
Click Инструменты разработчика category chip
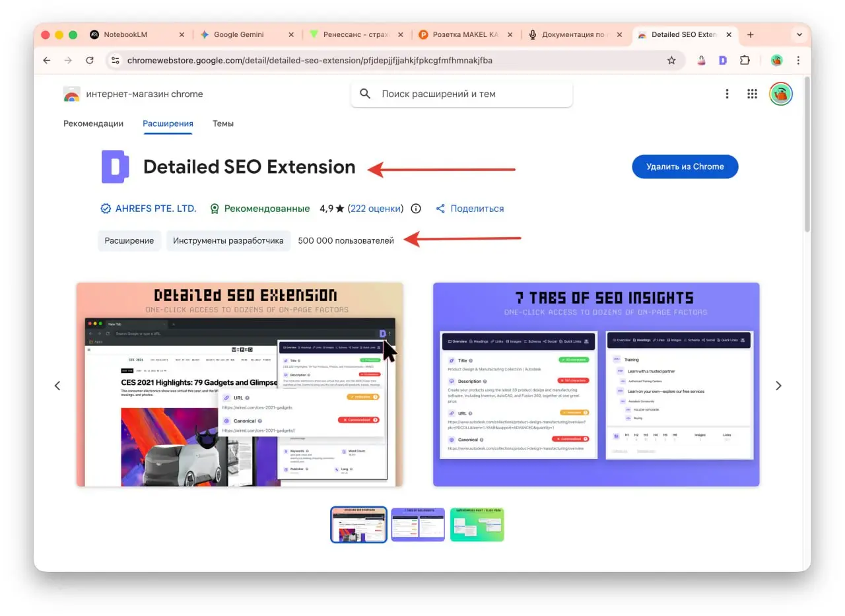[228, 240]
